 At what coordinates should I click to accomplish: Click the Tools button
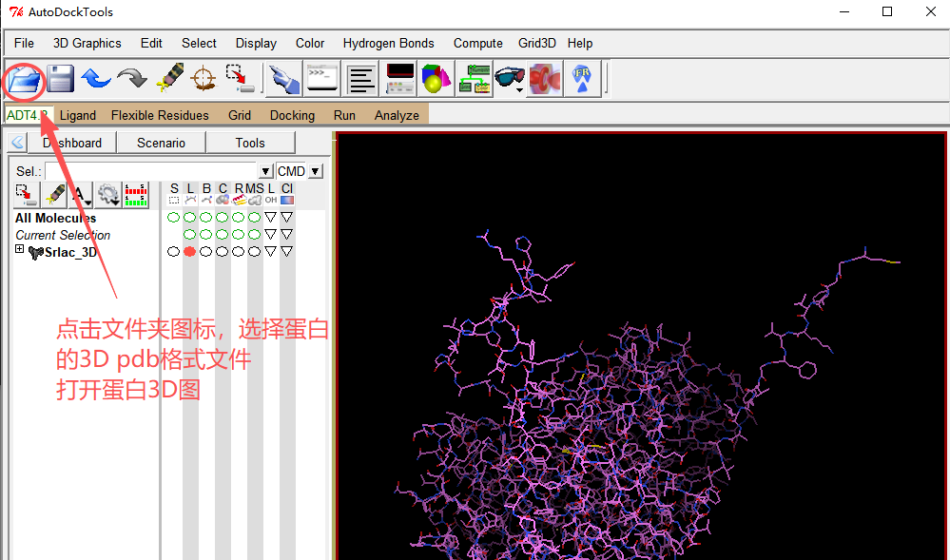(250, 143)
